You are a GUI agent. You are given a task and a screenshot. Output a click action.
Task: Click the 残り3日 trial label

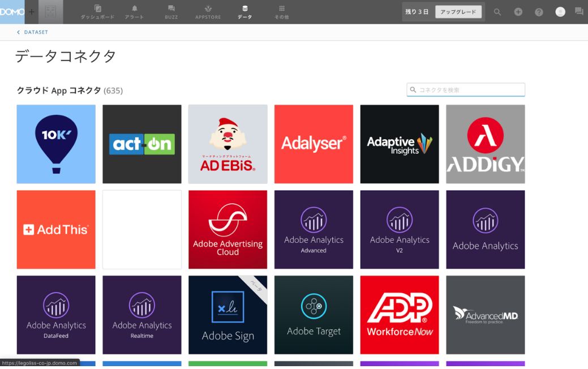(417, 12)
